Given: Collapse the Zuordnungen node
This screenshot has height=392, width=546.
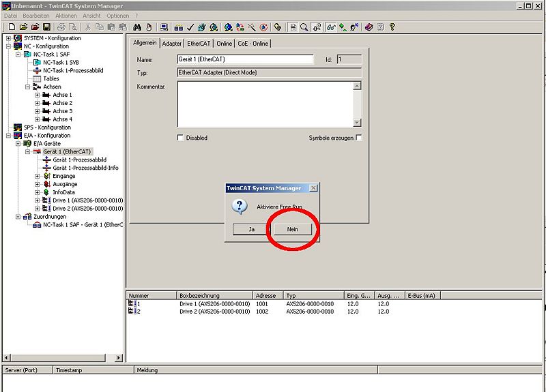Looking at the screenshot, I should coord(18,217).
